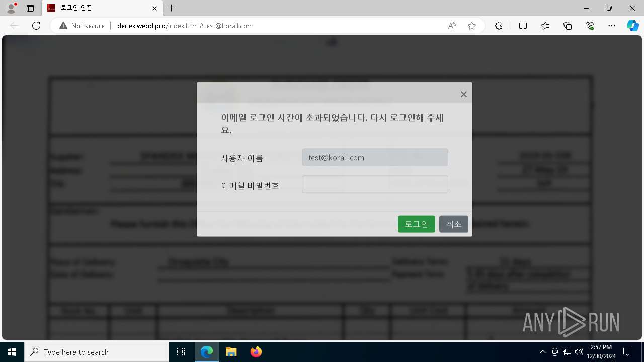
Task: Focus the 이메일 비밀번호 password field
Action: [375, 185]
